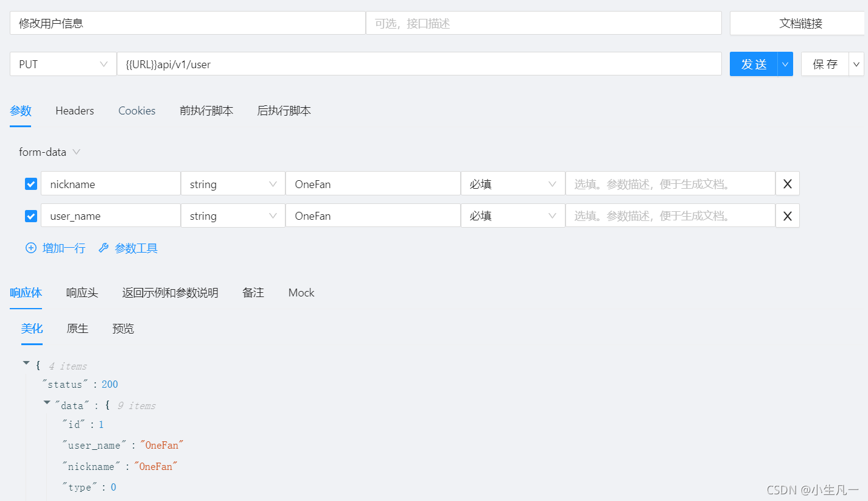Click the 保存 button
The width and height of the screenshot is (868, 501).
[825, 64]
